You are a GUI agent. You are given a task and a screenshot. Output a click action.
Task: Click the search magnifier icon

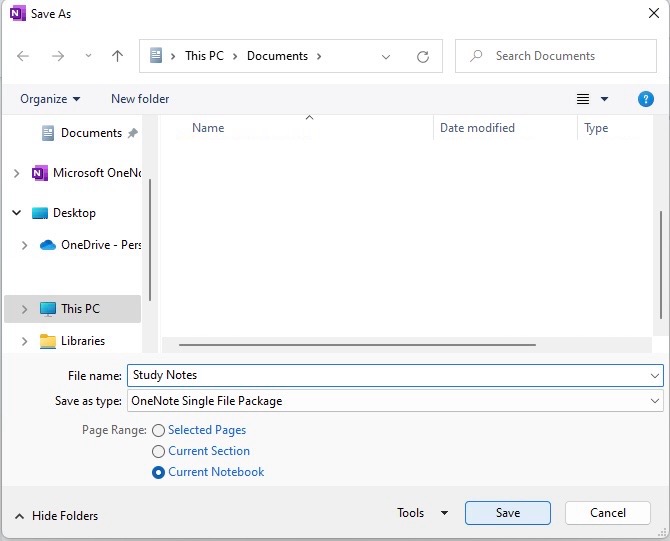(x=476, y=56)
